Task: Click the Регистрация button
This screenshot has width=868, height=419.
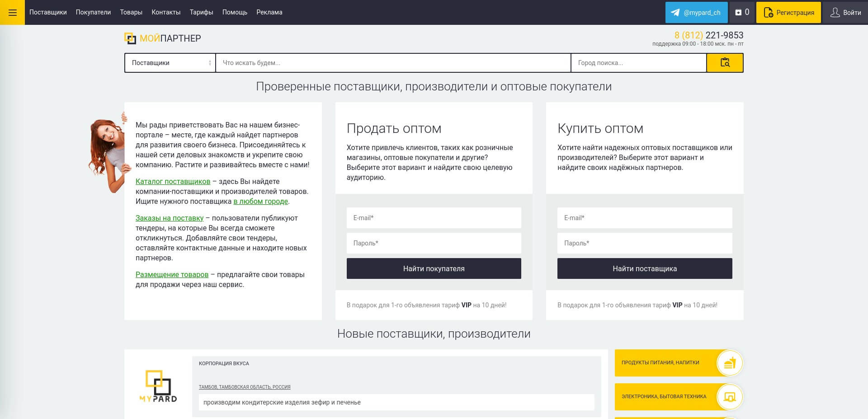Action: 788,13
